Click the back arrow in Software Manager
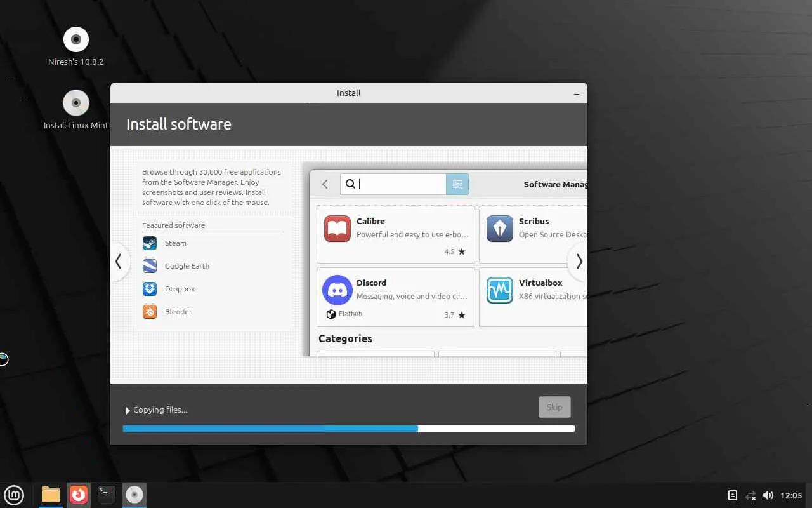The height and width of the screenshot is (508, 812). 325,184
